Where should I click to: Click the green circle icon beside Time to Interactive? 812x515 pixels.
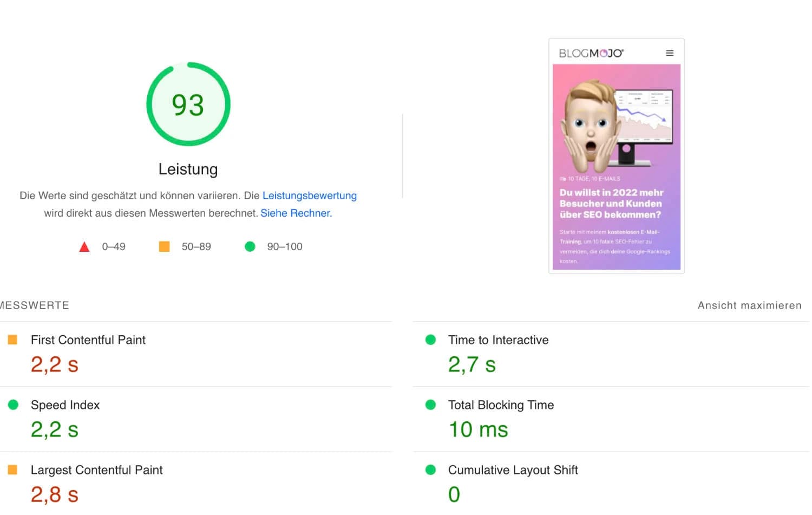(x=430, y=340)
